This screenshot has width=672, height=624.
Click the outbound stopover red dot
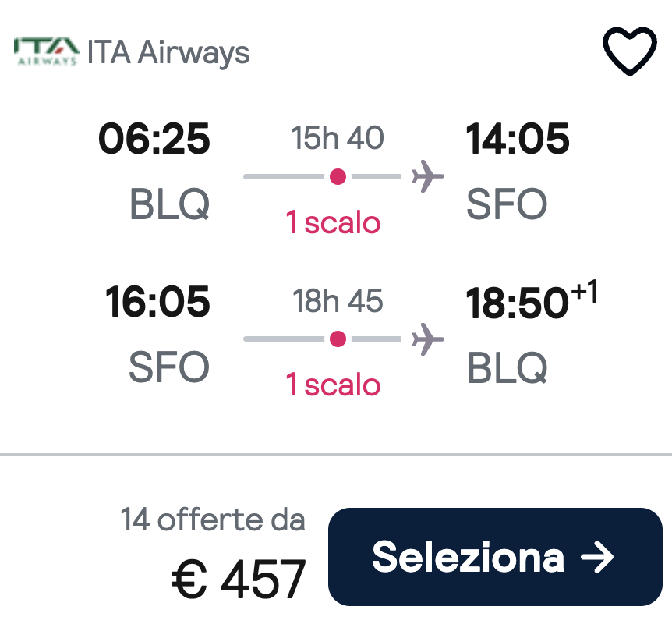(x=338, y=176)
